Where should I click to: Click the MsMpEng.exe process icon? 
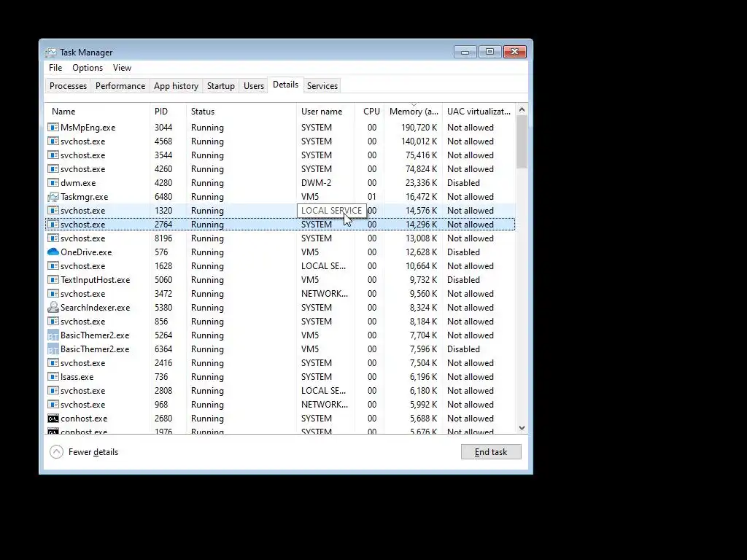coord(53,128)
